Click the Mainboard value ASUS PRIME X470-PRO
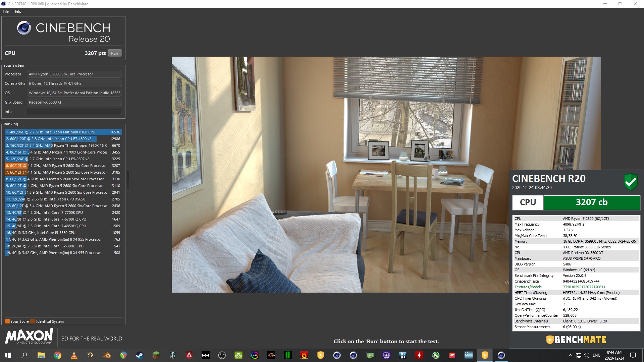Image resolution: width=644 pixels, height=362 pixels. point(582,258)
